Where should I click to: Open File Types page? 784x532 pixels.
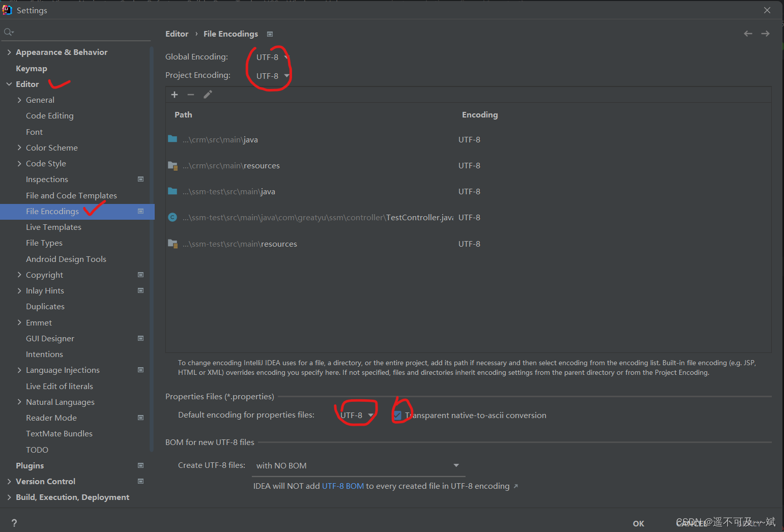click(44, 243)
